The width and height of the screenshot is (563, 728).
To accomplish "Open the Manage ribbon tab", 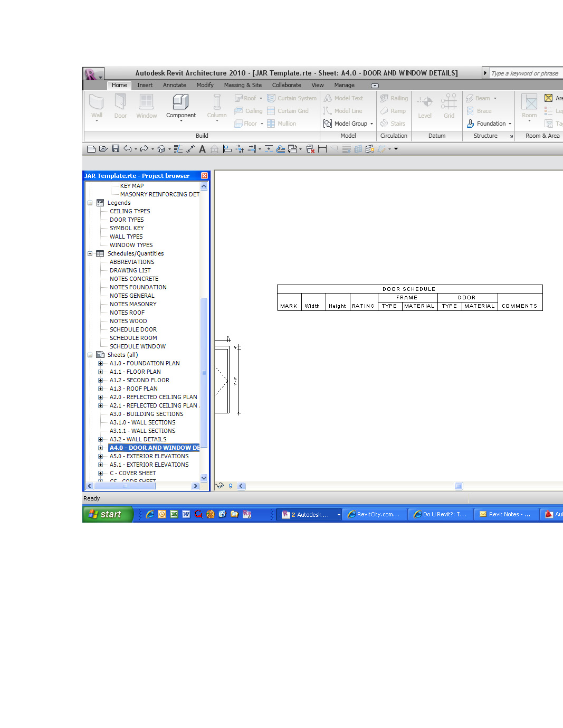I will [x=344, y=85].
